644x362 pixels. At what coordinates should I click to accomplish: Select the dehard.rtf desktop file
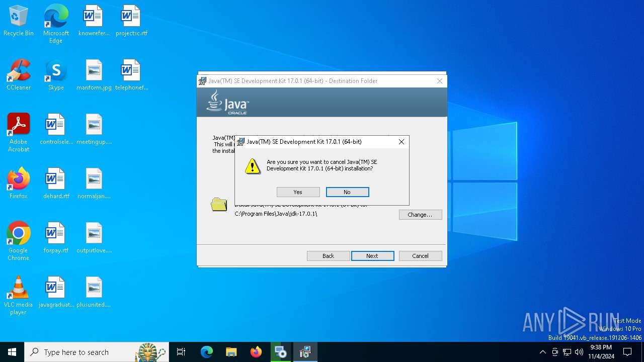[x=56, y=184]
